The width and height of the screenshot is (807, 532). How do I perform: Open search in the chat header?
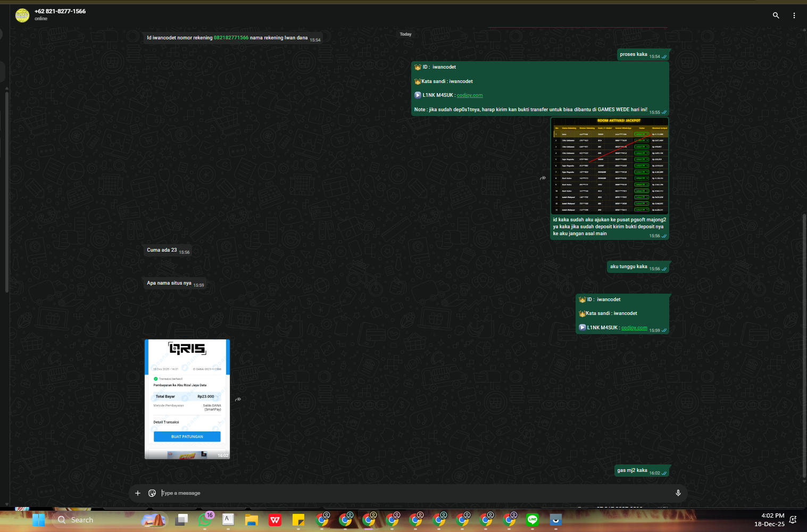(776, 15)
